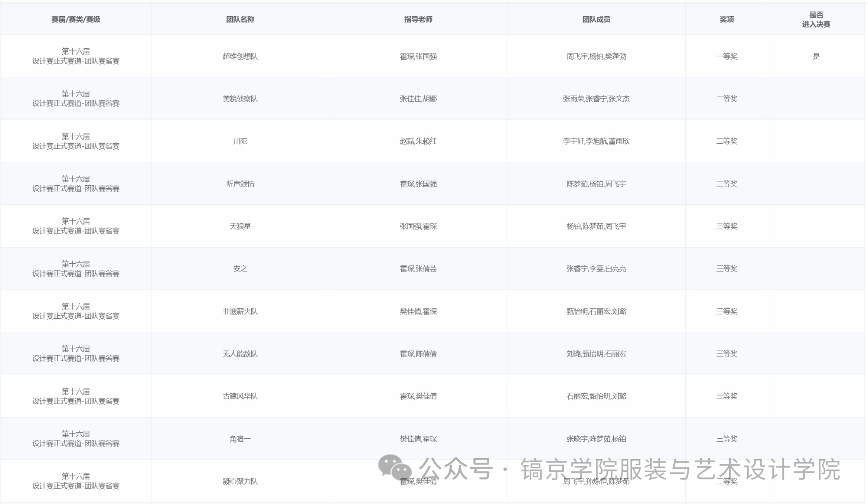Select team name 美貌侦察队
This screenshot has width=868, height=504.
pos(240,99)
